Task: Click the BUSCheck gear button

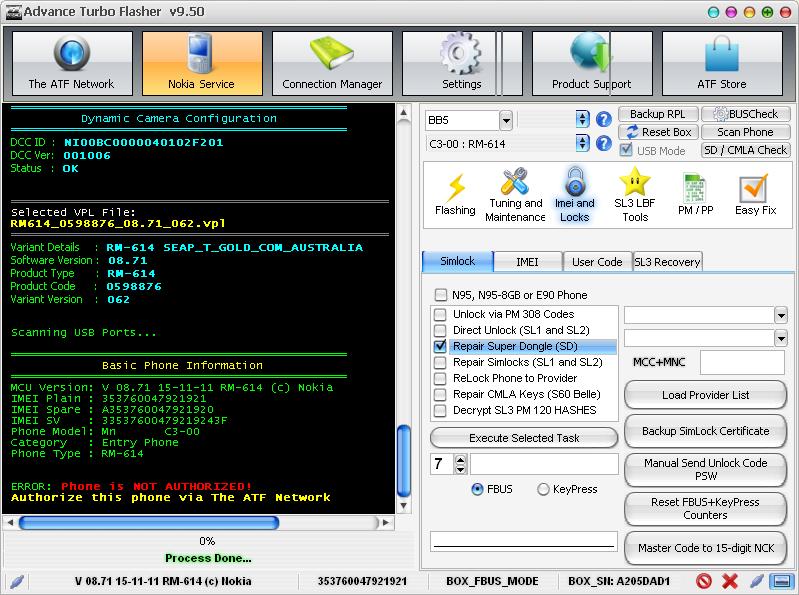Action: [745, 114]
